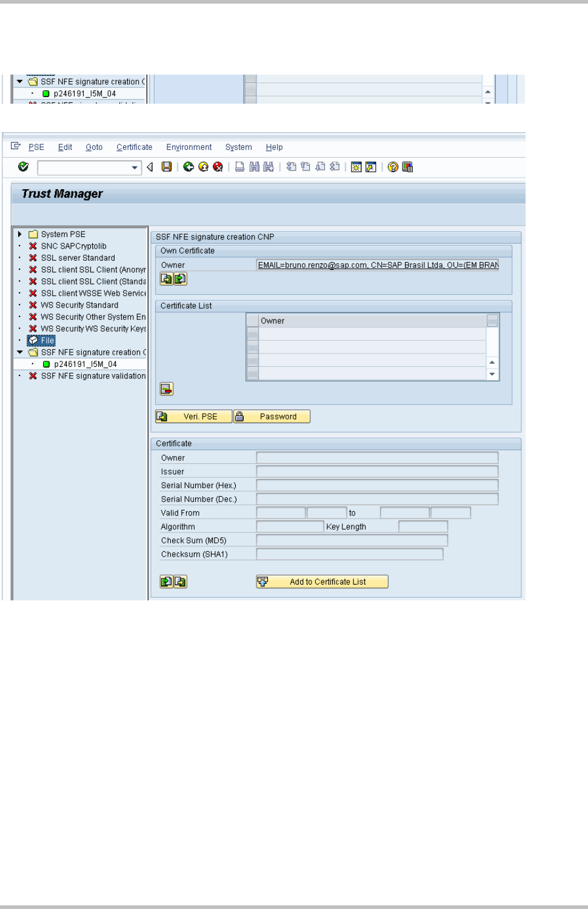Screen dimensions: 588x909
Task: Select second row selector in Certificate List
Action: click(253, 347)
